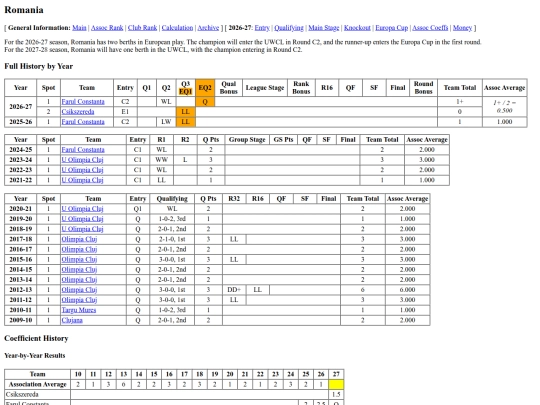Select the 6.000 Assoc Average value
The width and height of the screenshot is (540, 405).
[407, 290]
